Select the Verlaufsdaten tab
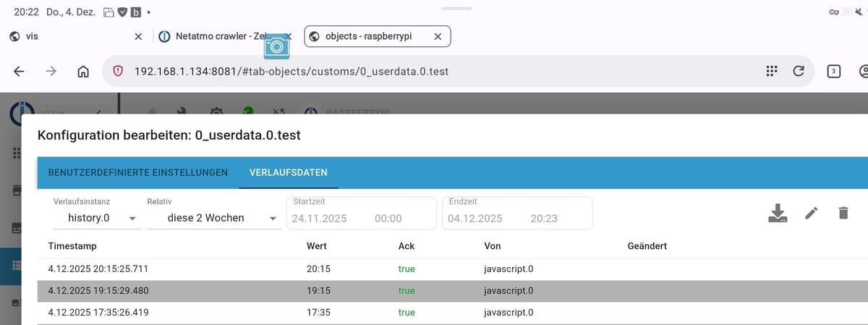This screenshot has width=868, height=325. [x=288, y=172]
